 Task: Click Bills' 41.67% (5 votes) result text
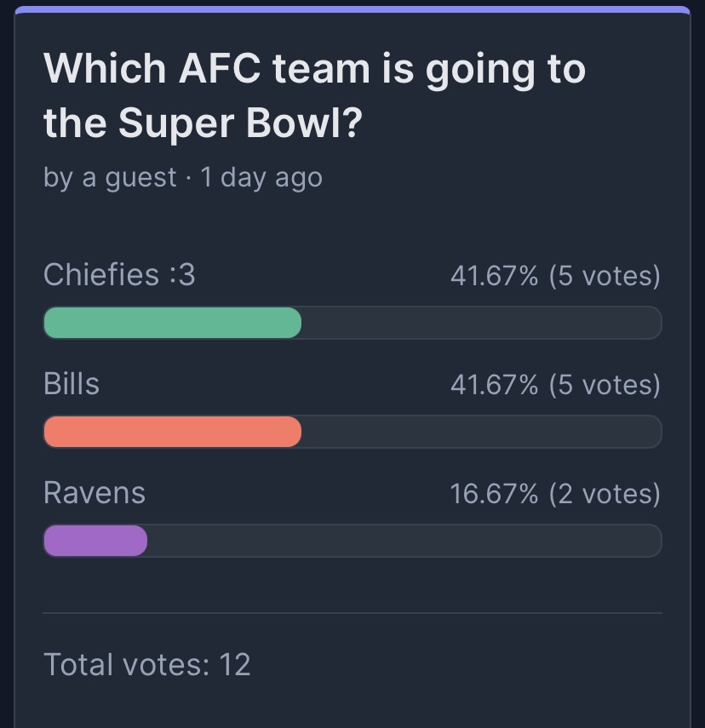pos(555,385)
